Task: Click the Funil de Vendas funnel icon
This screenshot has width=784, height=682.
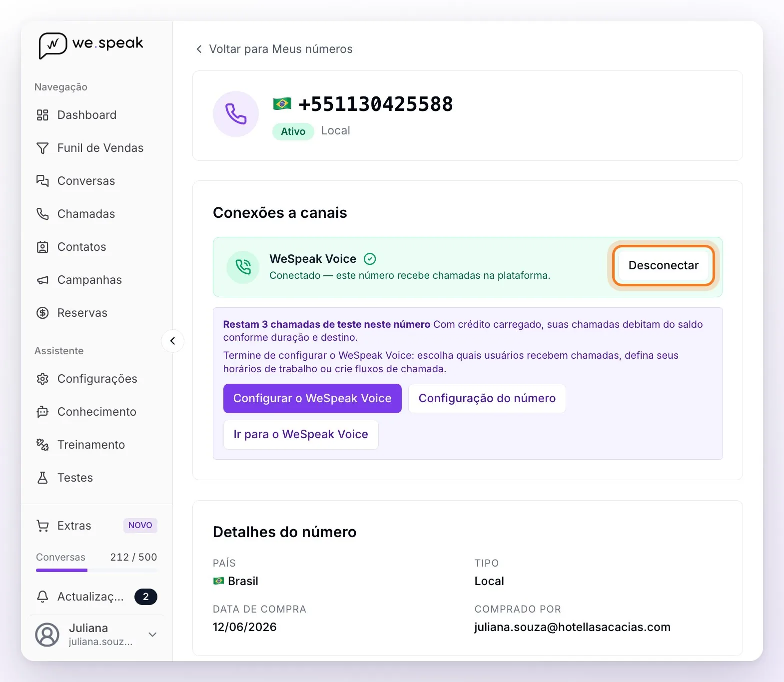Action: click(42, 148)
